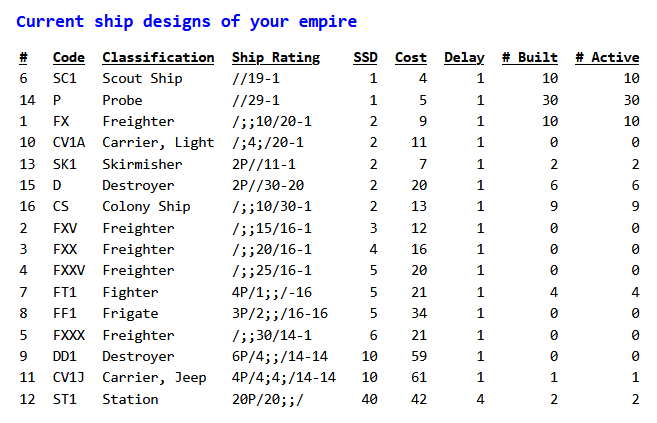The width and height of the screenshot is (657, 423).
Task: Click the "Classification" column header
Action: (x=158, y=57)
